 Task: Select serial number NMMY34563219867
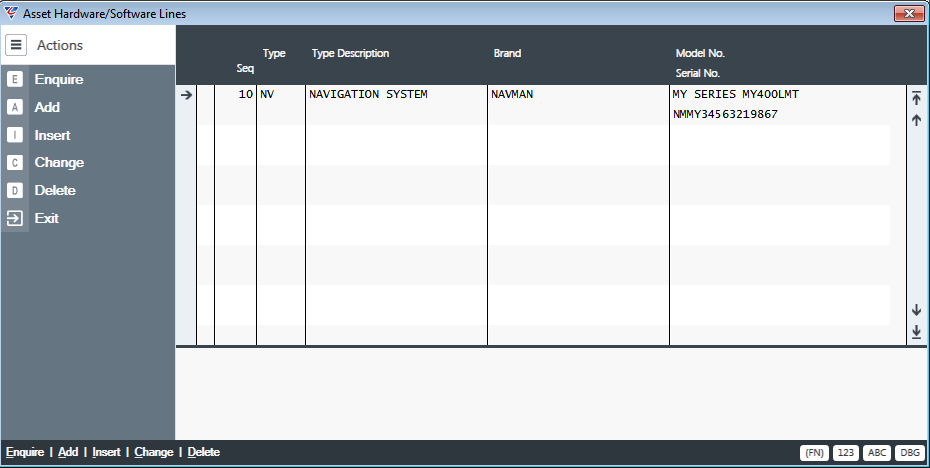[x=725, y=114]
